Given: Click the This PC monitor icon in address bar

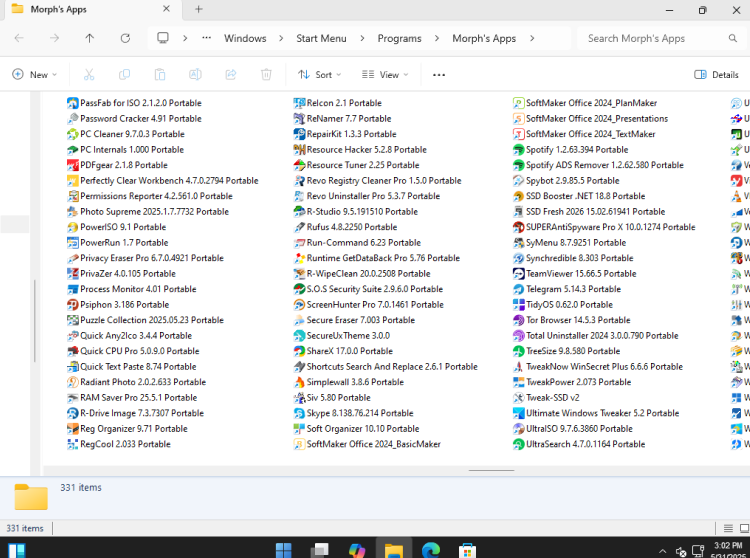Looking at the screenshot, I should [163, 38].
